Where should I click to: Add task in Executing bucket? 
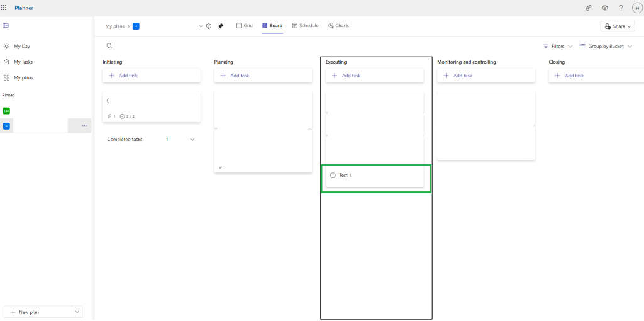[375, 76]
